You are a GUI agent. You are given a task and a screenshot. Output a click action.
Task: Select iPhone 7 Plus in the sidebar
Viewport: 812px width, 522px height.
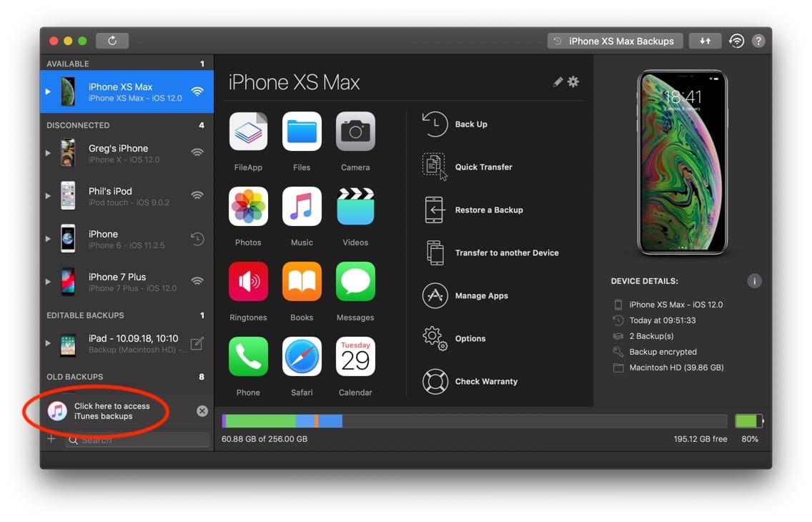point(127,282)
